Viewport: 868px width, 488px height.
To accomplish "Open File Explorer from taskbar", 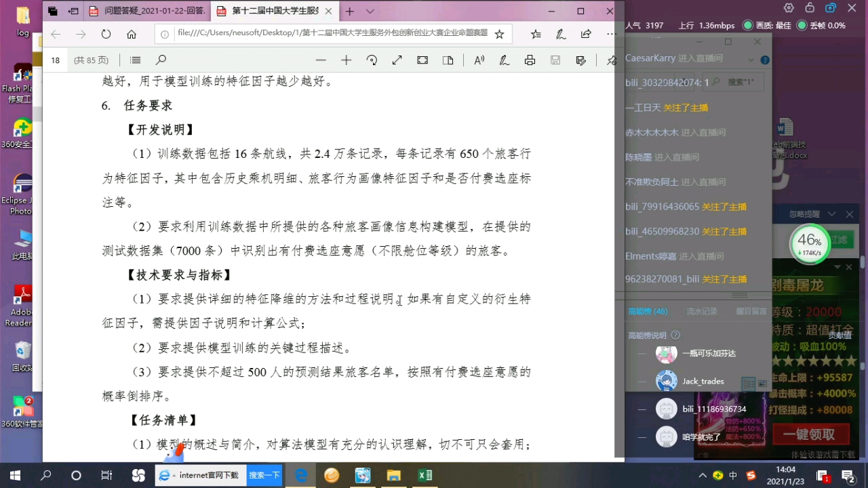I will (x=394, y=476).
